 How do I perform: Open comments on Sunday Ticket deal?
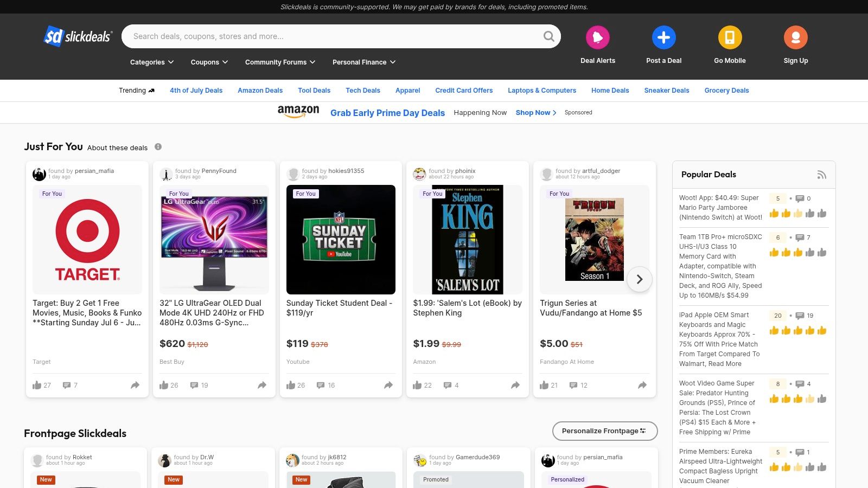[x=321, y=386]
